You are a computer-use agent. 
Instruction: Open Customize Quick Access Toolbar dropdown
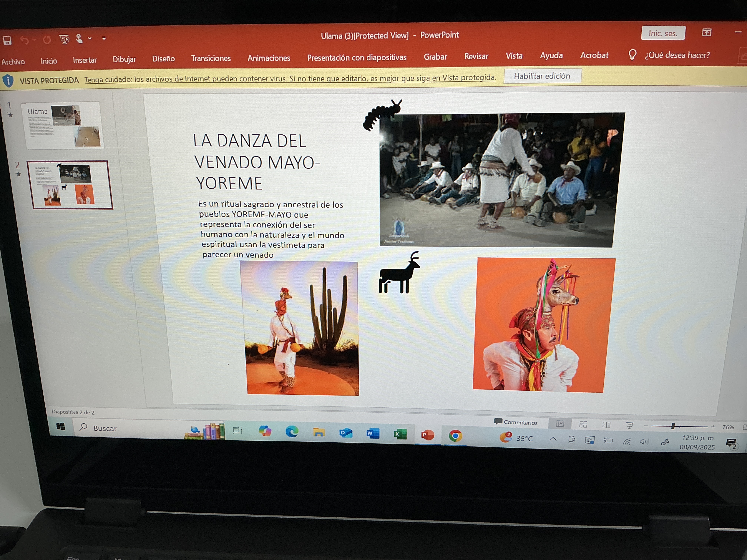tap(104, 39)
